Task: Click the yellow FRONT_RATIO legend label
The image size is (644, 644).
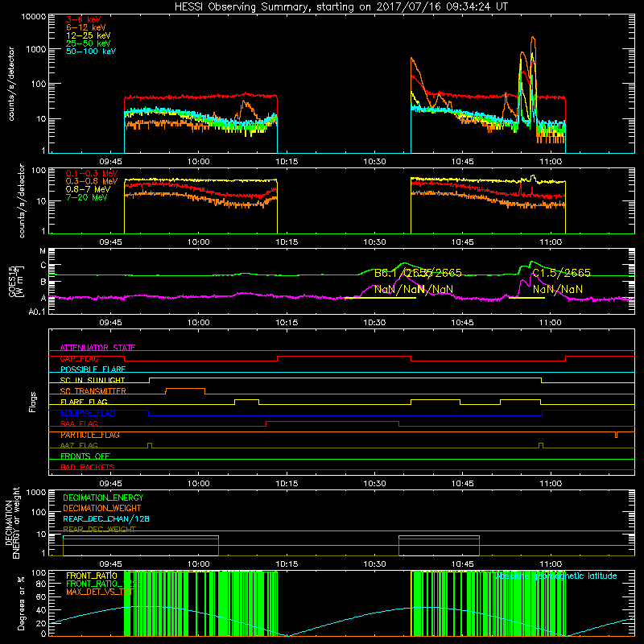Action: [x=92, y=576]
